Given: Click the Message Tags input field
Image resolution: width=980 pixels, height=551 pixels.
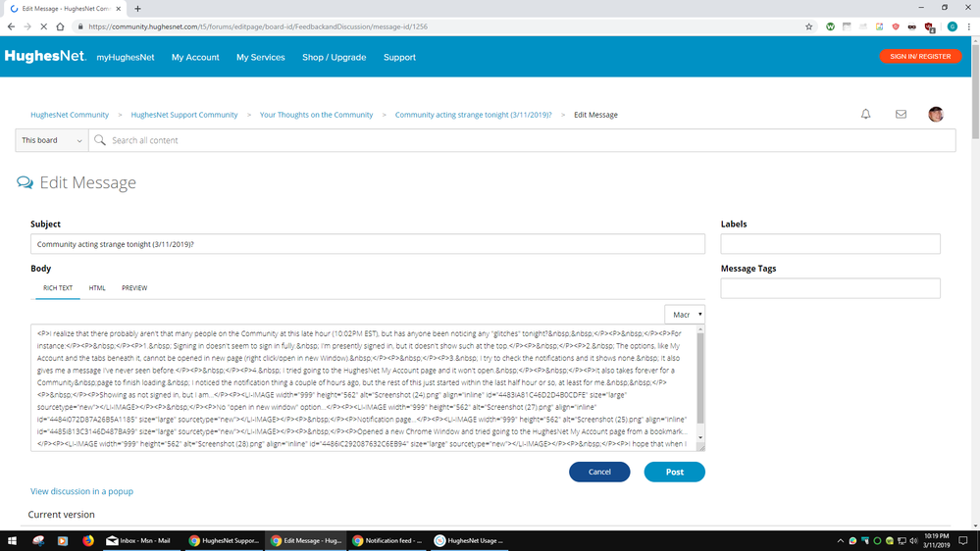Looking at the screenshot, I should coord(830,288).
